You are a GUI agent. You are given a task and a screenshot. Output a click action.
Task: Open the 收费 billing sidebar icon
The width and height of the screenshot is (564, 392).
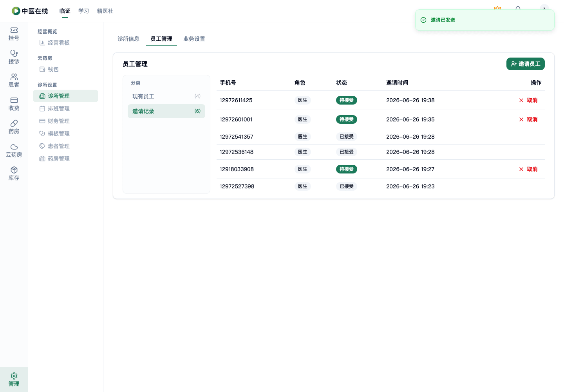[x=14, y=100]
